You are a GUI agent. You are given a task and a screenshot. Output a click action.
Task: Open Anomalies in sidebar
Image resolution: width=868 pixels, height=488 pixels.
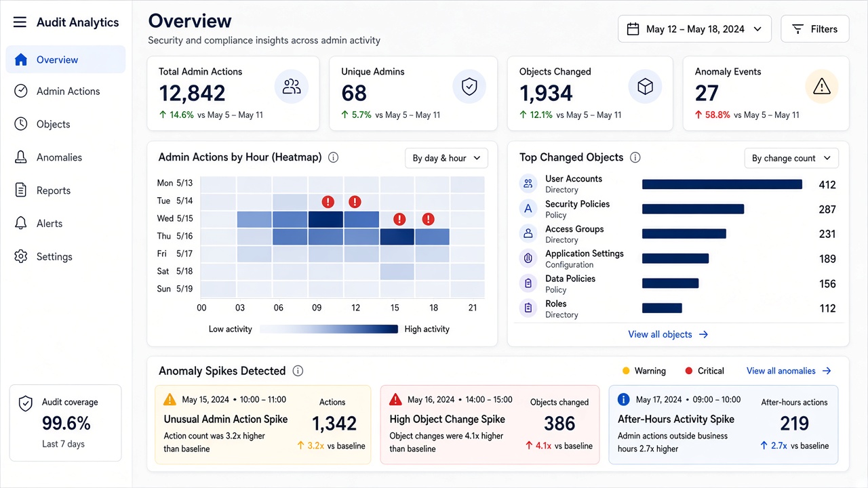(66, 157)
